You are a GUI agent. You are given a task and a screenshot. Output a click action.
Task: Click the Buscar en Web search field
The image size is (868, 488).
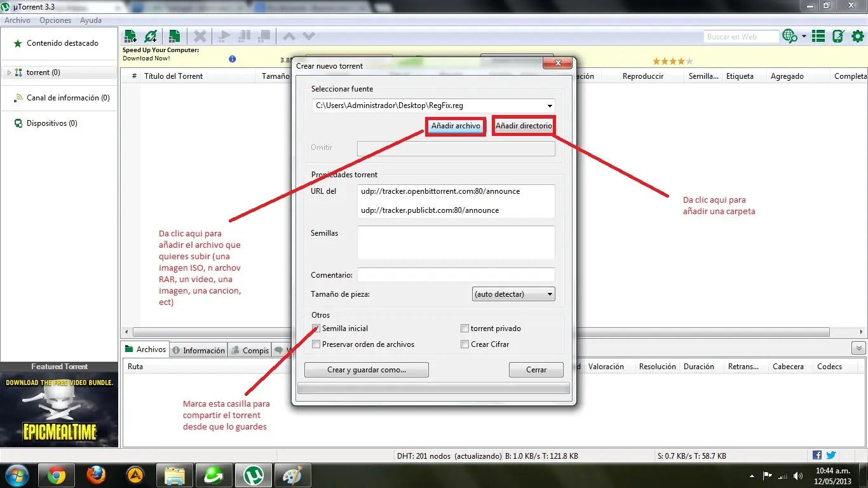[x=741, y=37]
